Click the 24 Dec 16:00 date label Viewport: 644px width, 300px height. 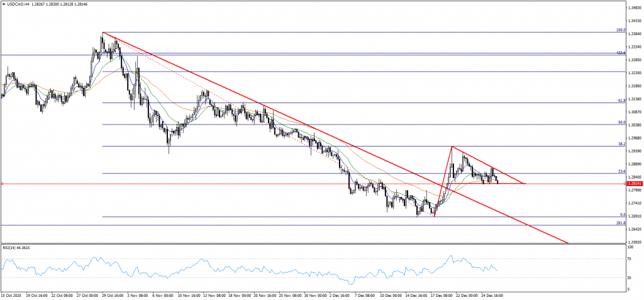(x=491, y=294)
